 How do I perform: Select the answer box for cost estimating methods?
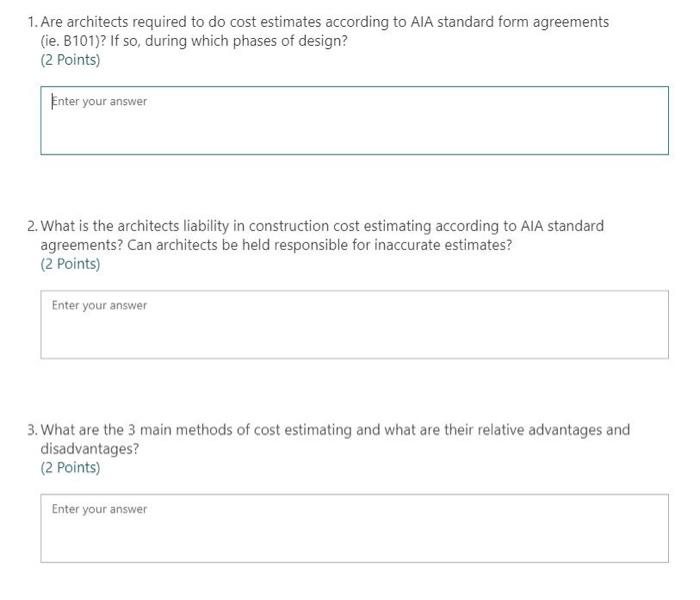tap(354, 528)
